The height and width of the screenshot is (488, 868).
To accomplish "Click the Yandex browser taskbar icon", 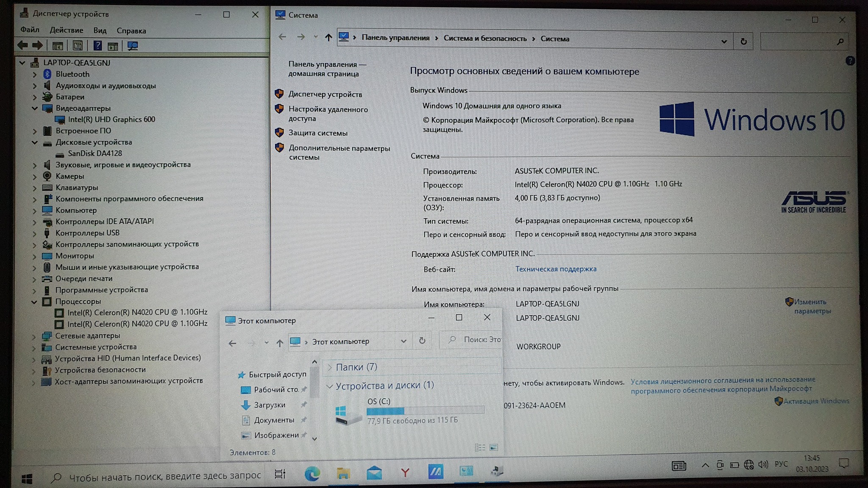I will pos(405,472).
